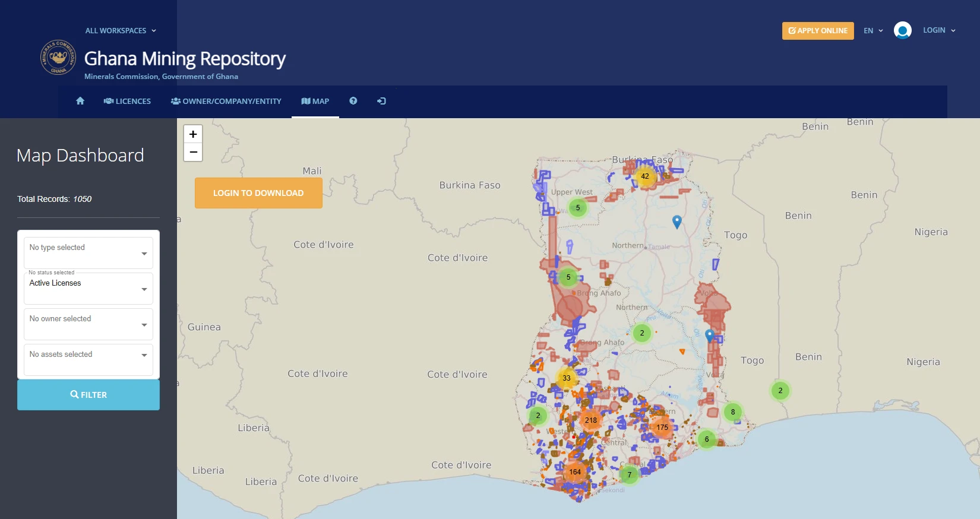
Task: Click the "Total Records: 1050" text
Action: 55,199
